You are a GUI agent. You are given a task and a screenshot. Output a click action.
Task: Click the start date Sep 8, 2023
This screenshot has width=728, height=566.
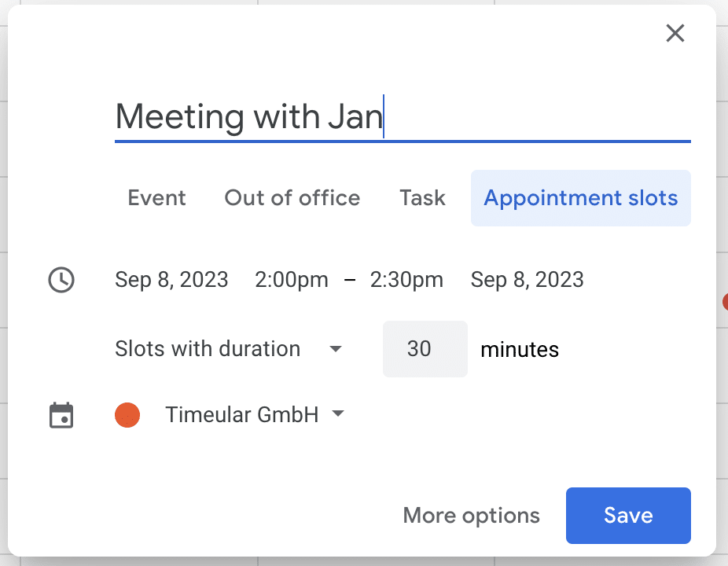click(171, 280)
